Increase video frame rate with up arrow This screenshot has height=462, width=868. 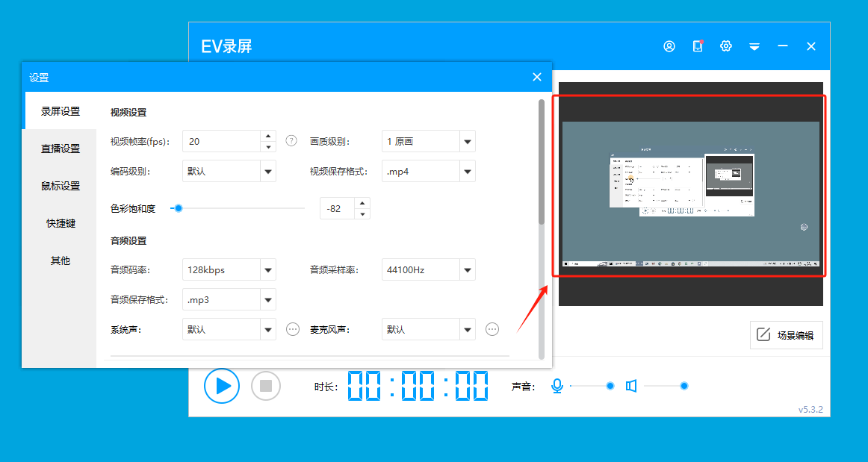[x=269, y=136]
